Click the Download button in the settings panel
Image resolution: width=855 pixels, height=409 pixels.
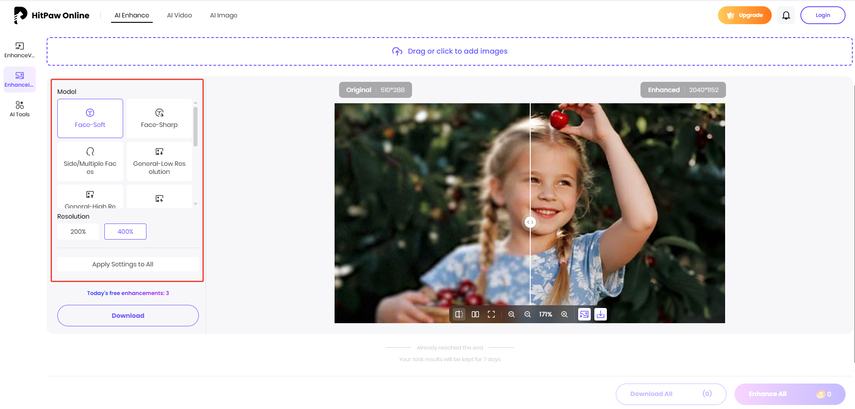tap(128, 315)
